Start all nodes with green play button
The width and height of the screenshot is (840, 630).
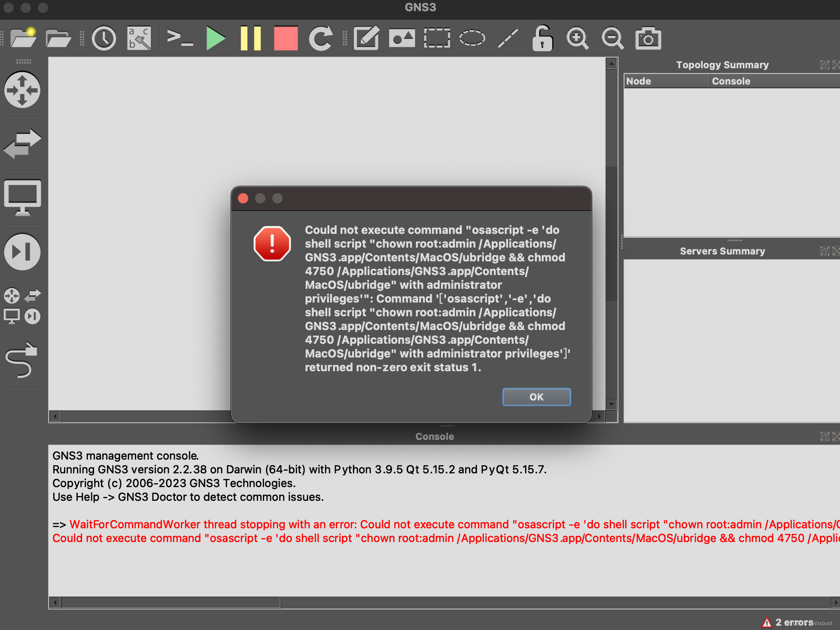(x=216, y=38)
